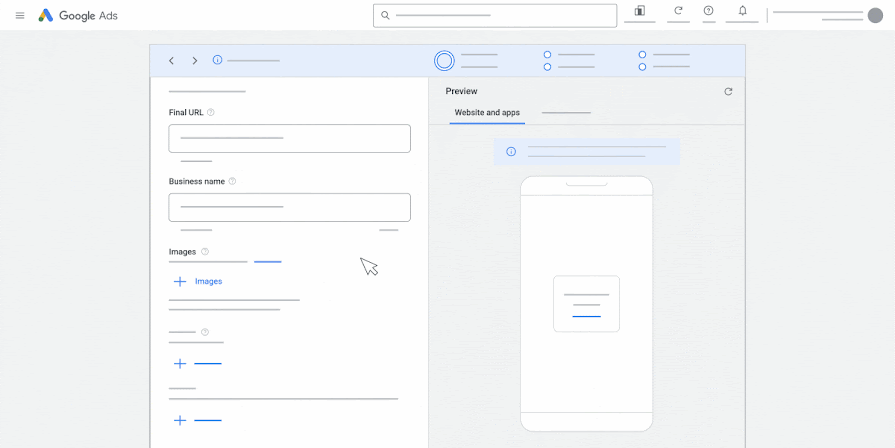895x448 pixels.
Task: Click the plus Images button
Action: coord(198,281)
